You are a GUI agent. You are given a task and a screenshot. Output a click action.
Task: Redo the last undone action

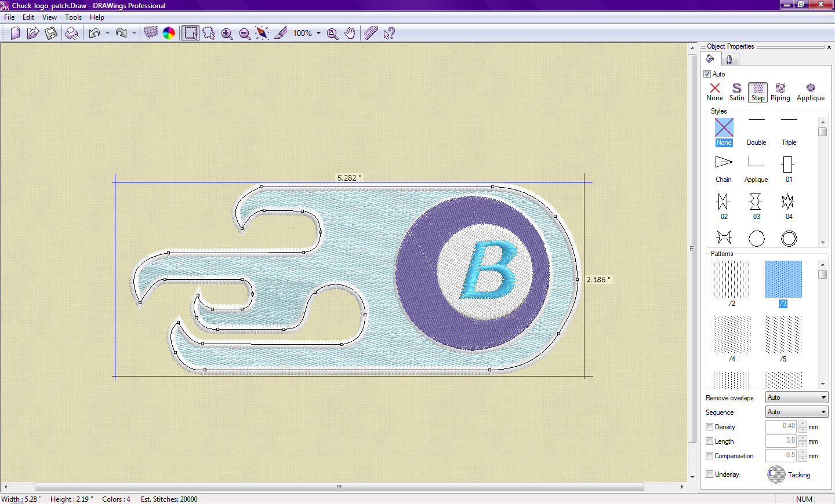(x=121, y=33)
